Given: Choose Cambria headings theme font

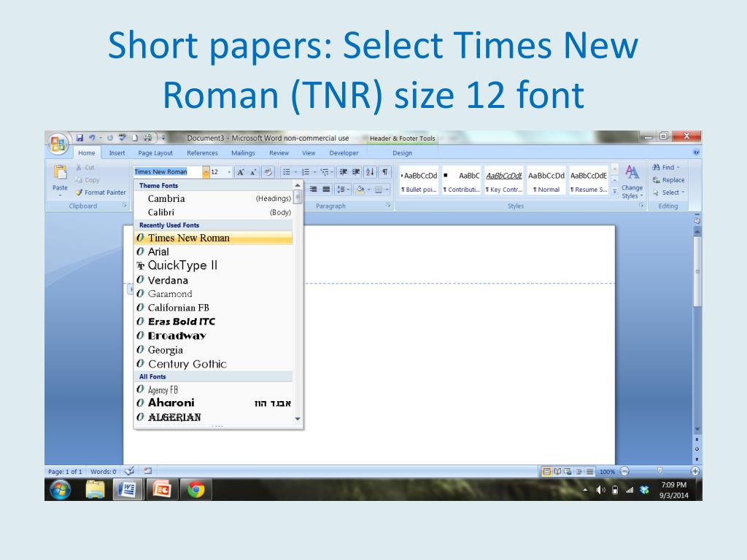Looking at the screenshot, I should (214, 198).
